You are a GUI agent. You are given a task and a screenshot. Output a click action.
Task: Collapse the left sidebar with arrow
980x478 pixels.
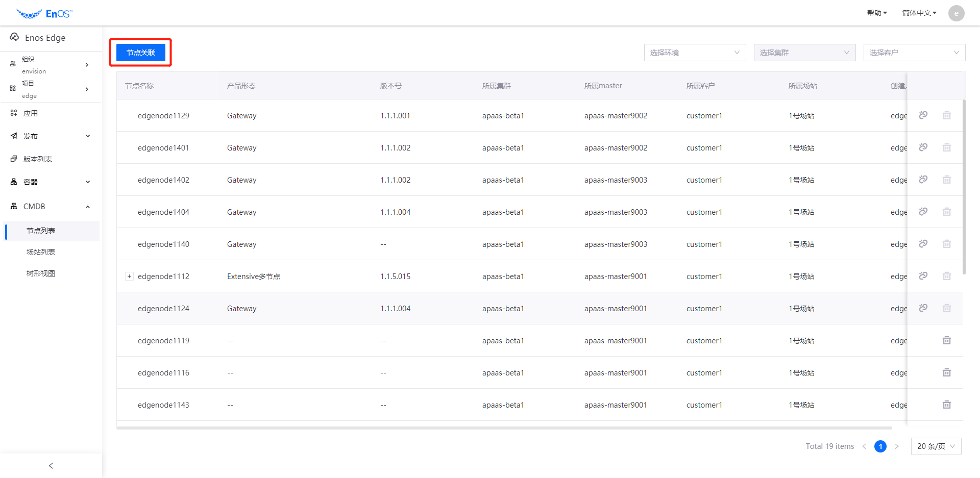click(x=51, y=466)
